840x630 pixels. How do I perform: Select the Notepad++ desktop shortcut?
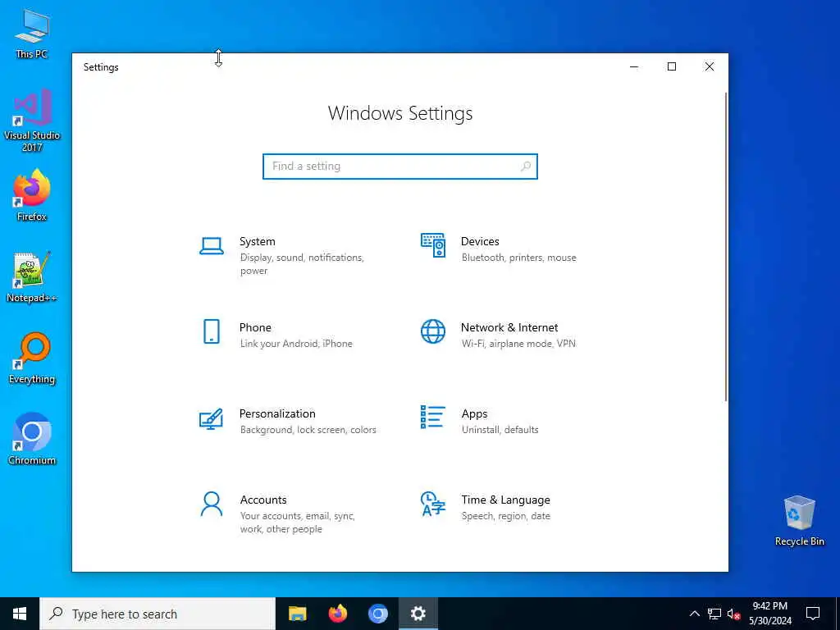tap(32, 277)
